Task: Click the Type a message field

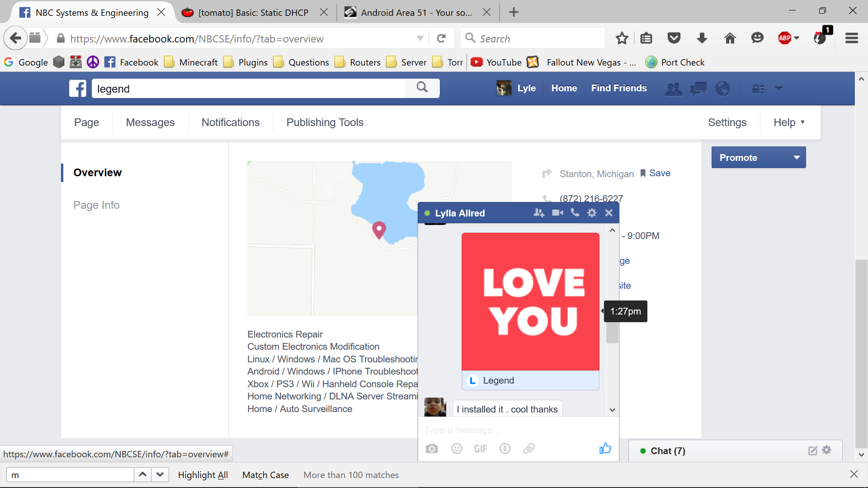Action: coord(518,430)
